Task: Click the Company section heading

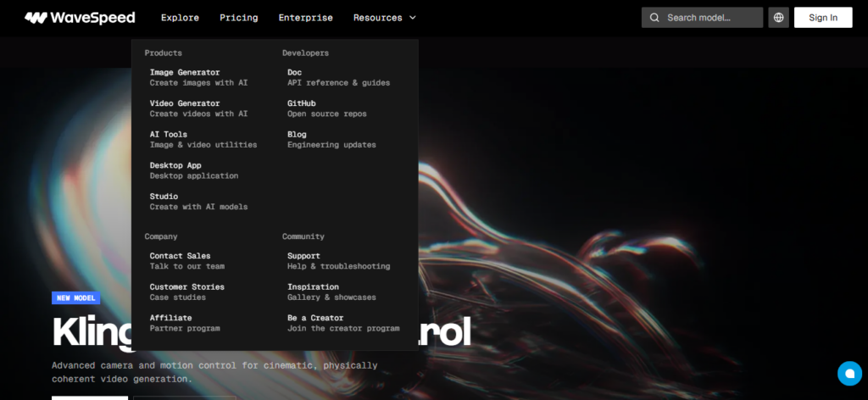Action: (x=161, y=236)
